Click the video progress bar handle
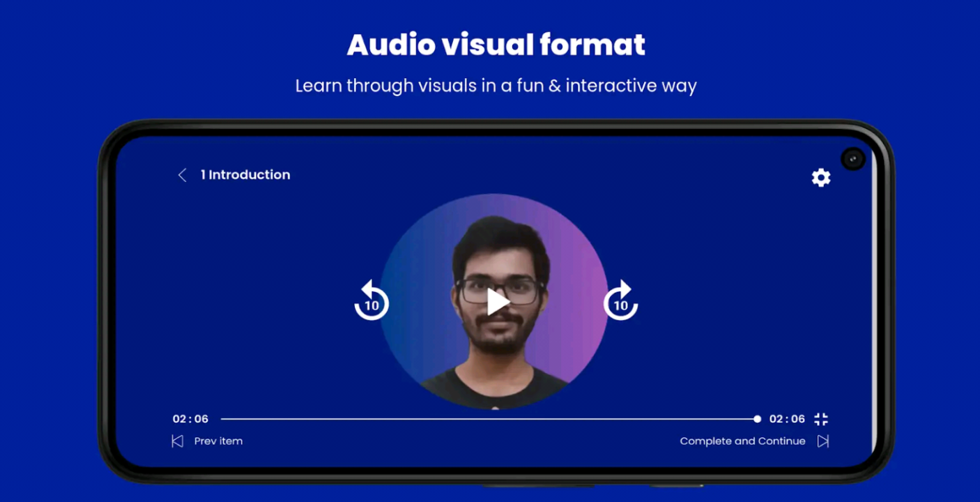 pos(757,419)
